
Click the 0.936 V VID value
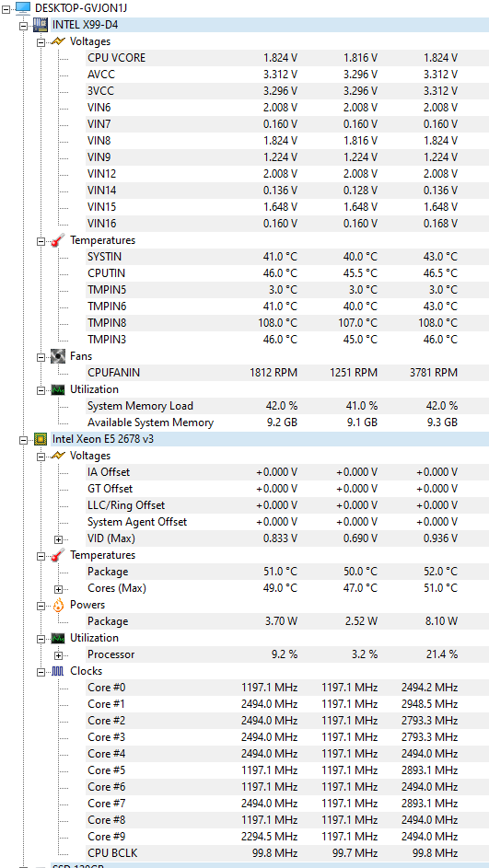click(441, 538)
